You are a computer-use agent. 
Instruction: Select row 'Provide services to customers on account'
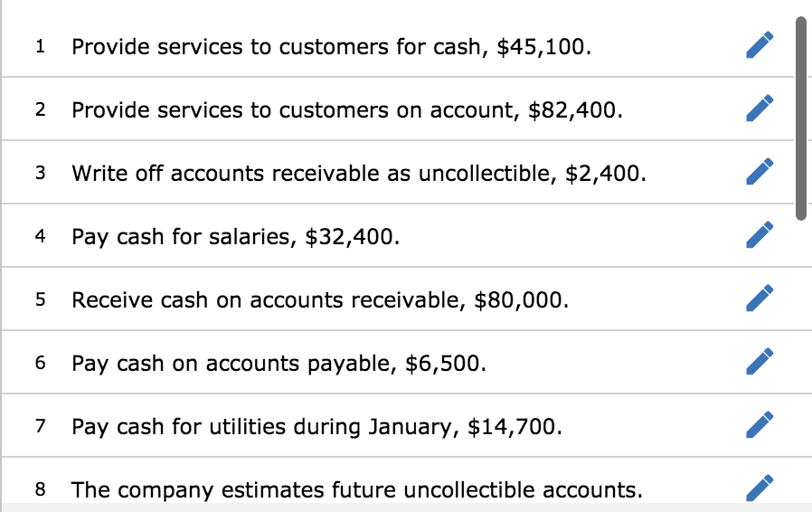[x=398, y=109]
